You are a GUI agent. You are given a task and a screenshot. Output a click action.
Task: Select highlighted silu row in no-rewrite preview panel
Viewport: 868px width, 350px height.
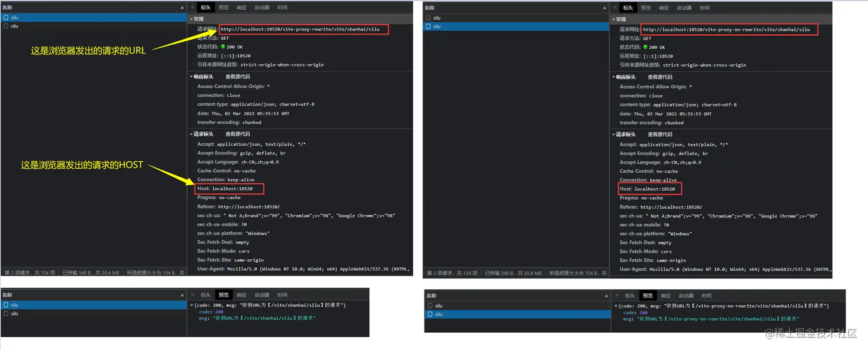(518, 314)
